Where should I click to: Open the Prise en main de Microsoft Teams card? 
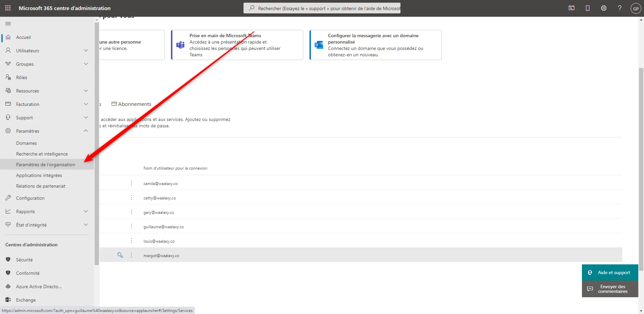(x=237, y=45)
